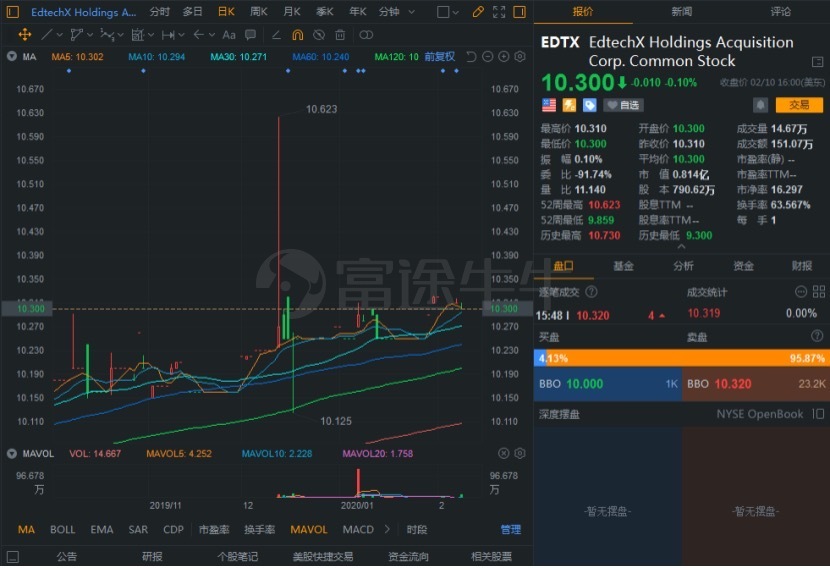The image size is (830, 568).
Task: Click the US flag market icon
Action: pyautogui.click(x=549, y=105)
